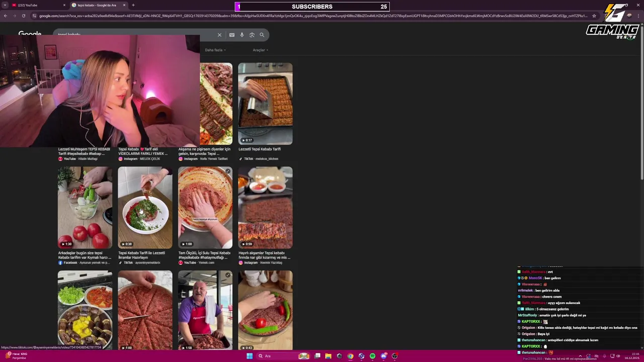
Task: Open the 1:30 tomatoes and peppers video thumbnail
Action: pyautogui.click(x=85, y=208)
